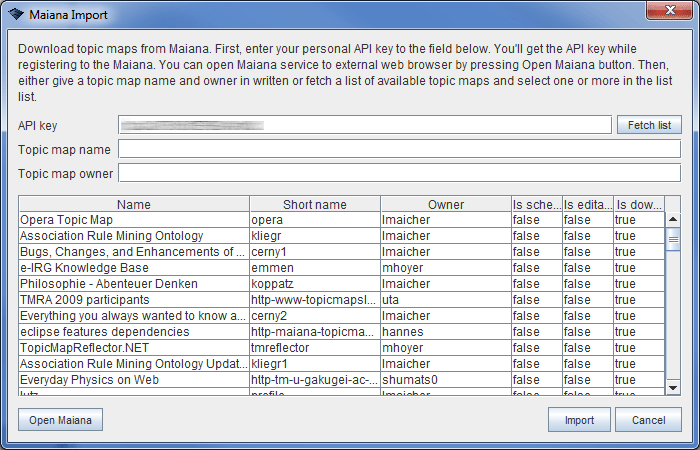
Task: Select the TopicMapReflector.NET row
Action: click(133, 348)
